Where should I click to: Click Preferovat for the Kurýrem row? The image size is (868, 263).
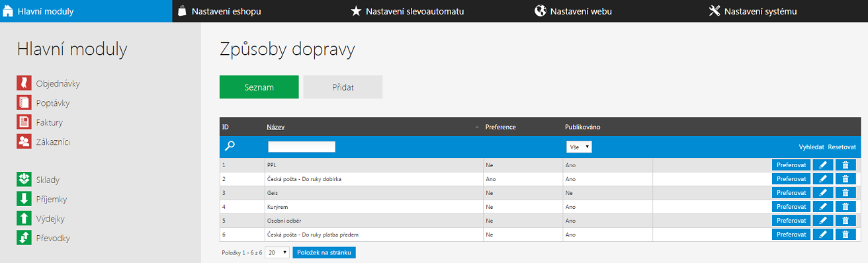[791, 206]
